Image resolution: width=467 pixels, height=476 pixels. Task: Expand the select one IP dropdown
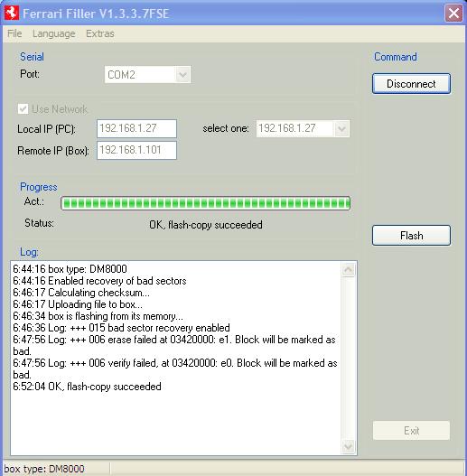pyautogui.click(x=341, y=129)
